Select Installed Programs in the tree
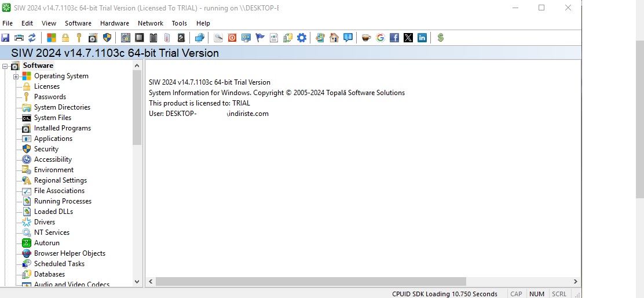 point(63,128)
